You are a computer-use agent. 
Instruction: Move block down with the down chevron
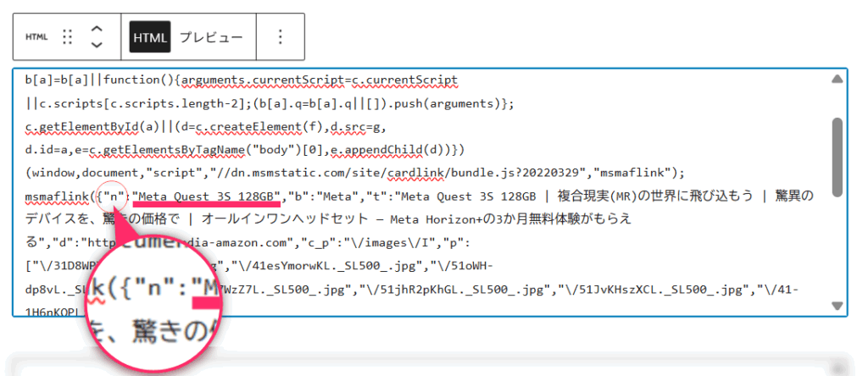[97, 44]
